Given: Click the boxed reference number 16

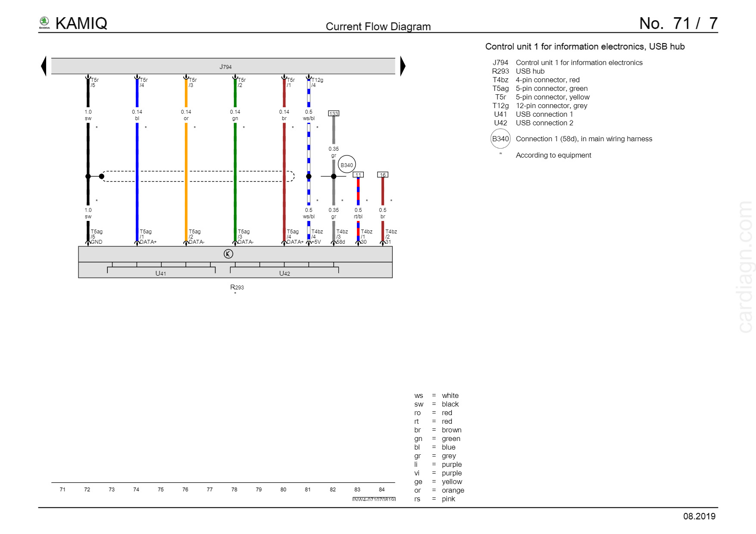Looking at the screenshot, I should coord(383,175).
